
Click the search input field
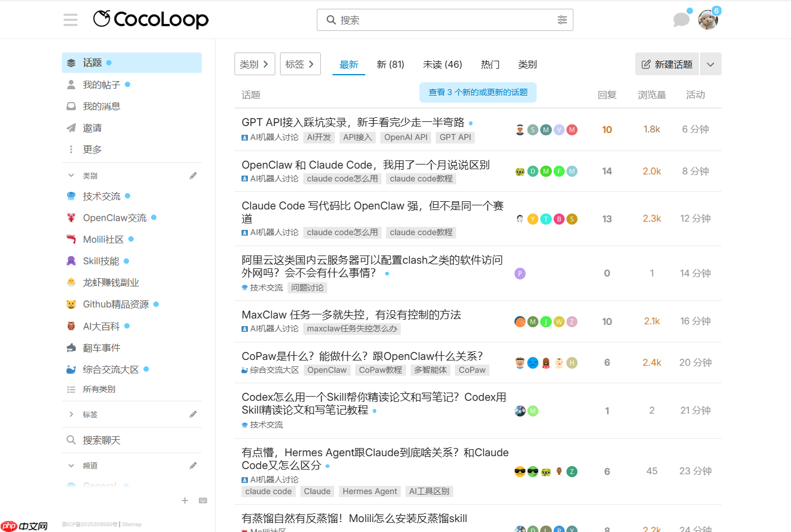pos(445,20)
